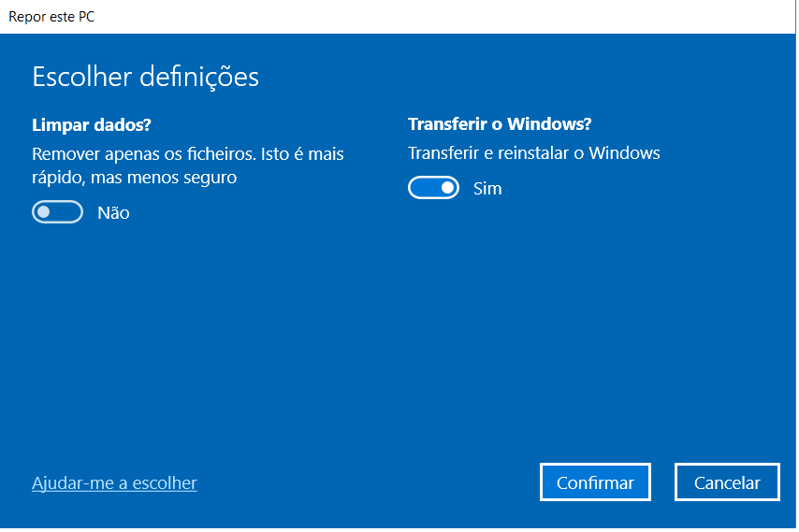
Task: Click the white knob of the Sim switch
Action: point(447,187)
